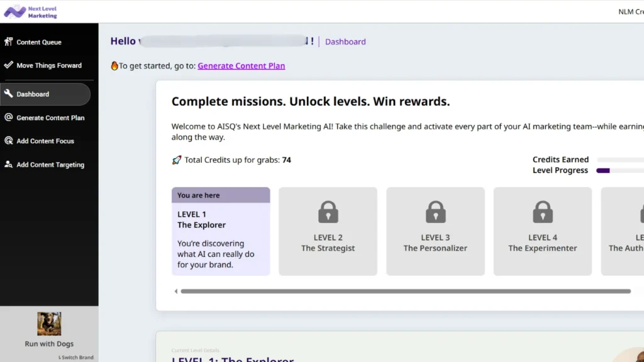Click the Move Things Forward checkmark icon

point(9,65)
